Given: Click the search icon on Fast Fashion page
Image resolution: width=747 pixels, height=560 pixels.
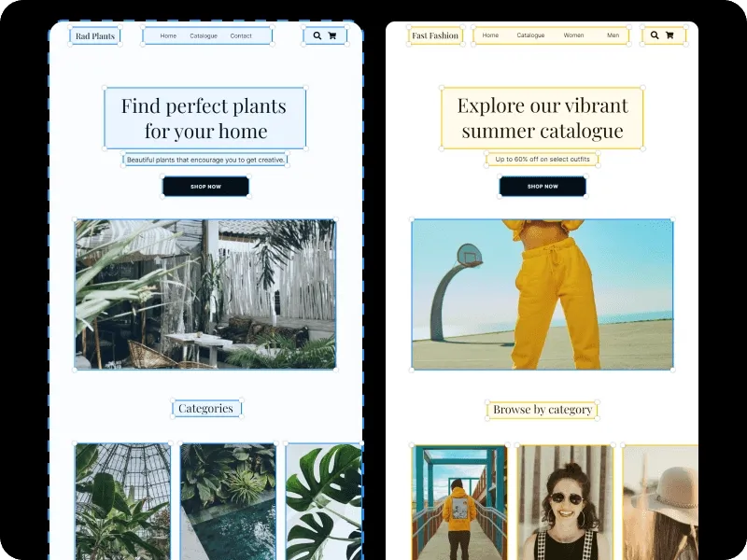Looking at the screenshot, I should point(655,35).
